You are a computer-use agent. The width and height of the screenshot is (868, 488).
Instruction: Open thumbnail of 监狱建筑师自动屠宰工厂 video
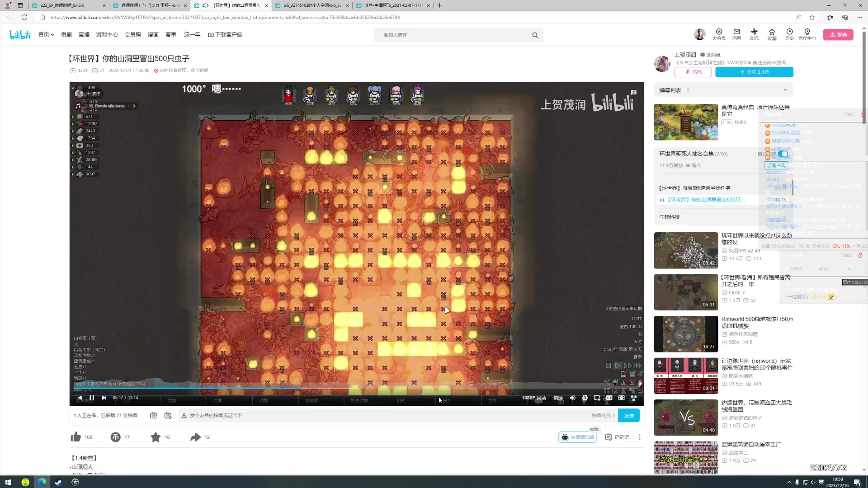click(x=685, y=458)
